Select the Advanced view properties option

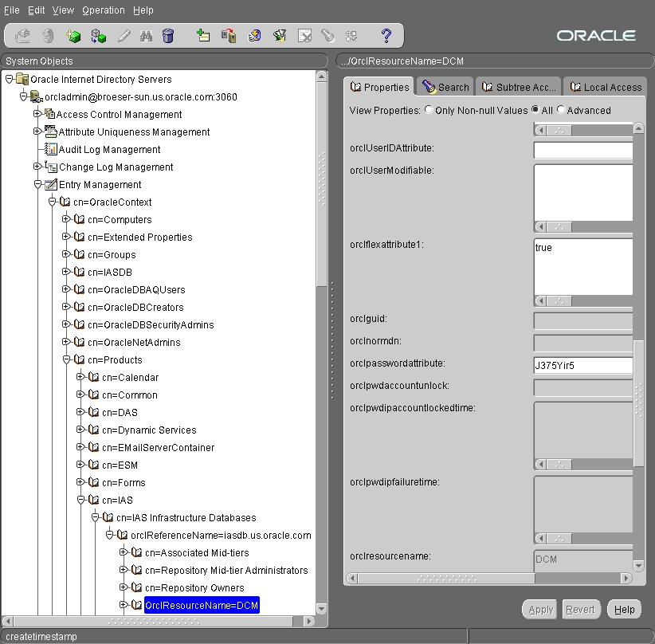coord(561,109)
